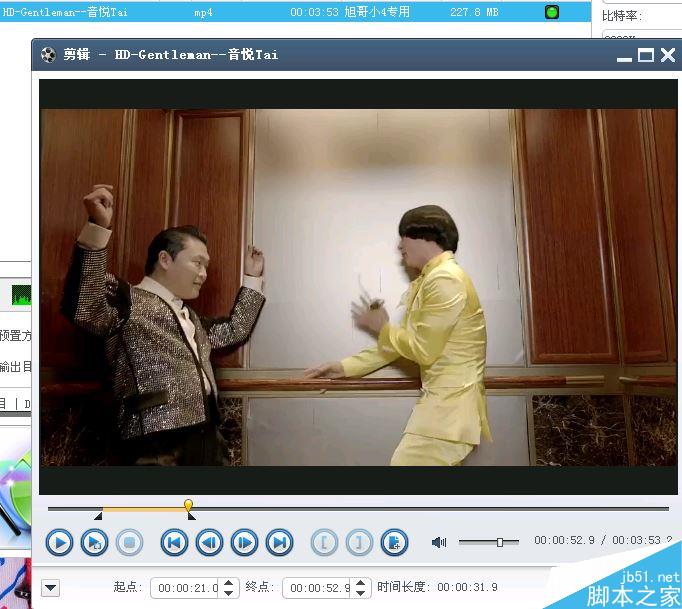Decrease 起点 start time with down arrow
The height and width of the screenshot is (609, 682).
coord(229,593)
